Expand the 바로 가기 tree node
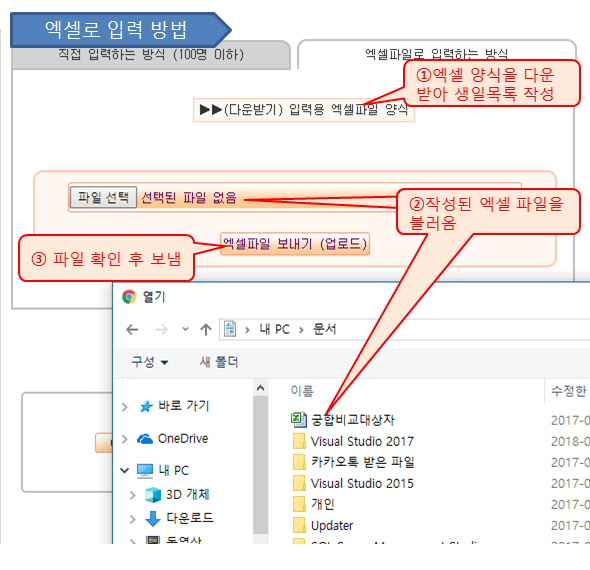This screenshot has height=570, width=590. (125, 407)
